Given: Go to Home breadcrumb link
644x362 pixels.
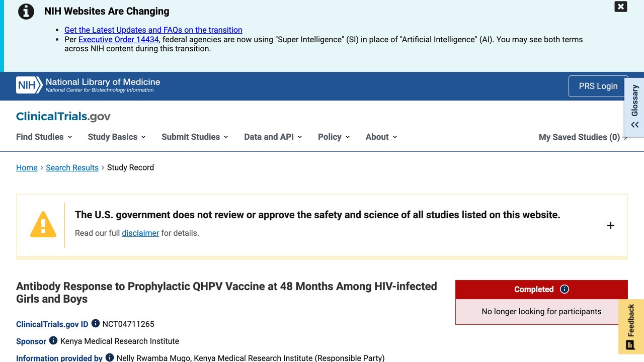Looking at the screenshot, I should 27,167.
